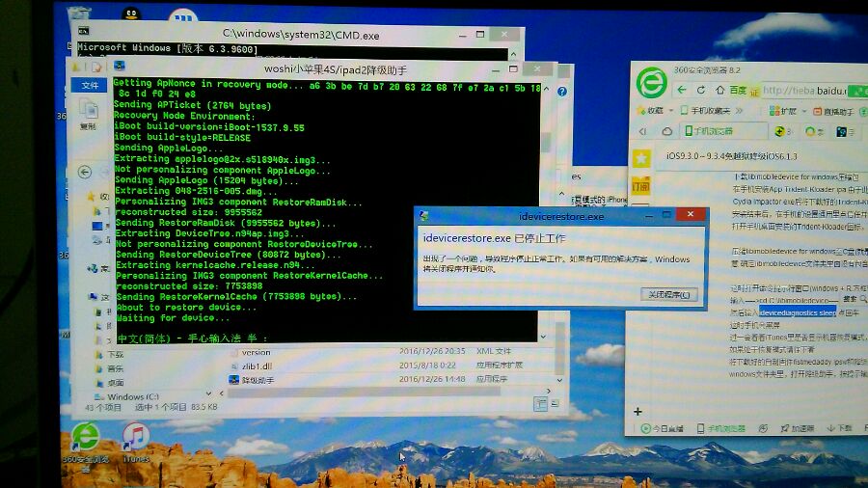Viewport: 868px width, 488px height.
Task: Click the tab-back arrow in the browser tab bar
Action: [643, 131]
